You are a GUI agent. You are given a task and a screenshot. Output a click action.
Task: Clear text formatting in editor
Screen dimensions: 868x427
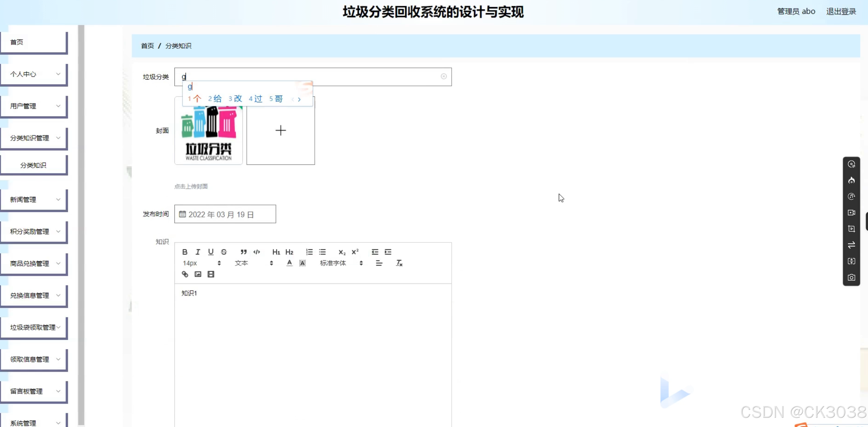399,263
